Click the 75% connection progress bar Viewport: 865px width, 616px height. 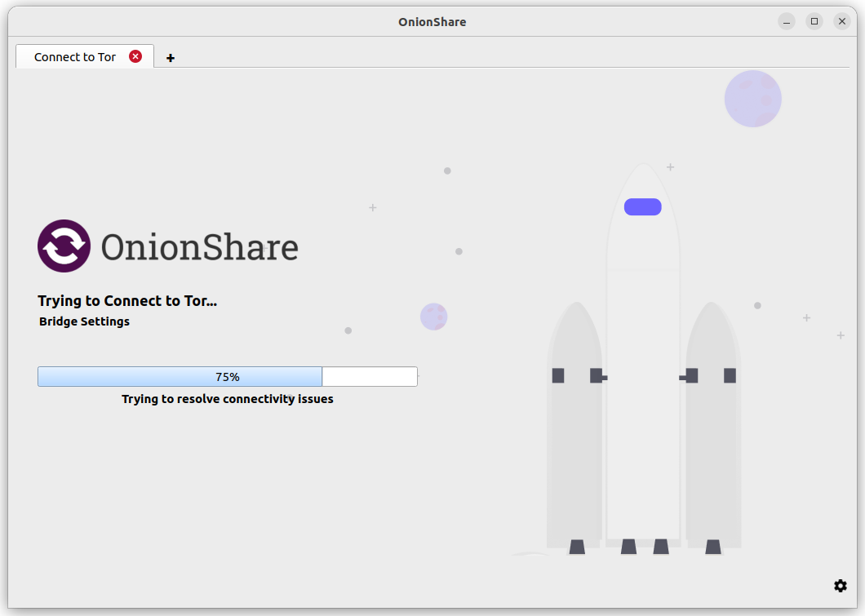(228, 377)
